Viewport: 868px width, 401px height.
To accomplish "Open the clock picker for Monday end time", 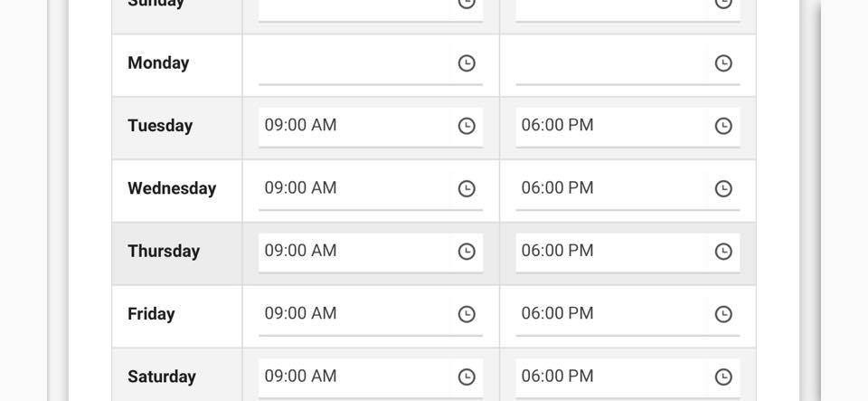I will [723, 63].
